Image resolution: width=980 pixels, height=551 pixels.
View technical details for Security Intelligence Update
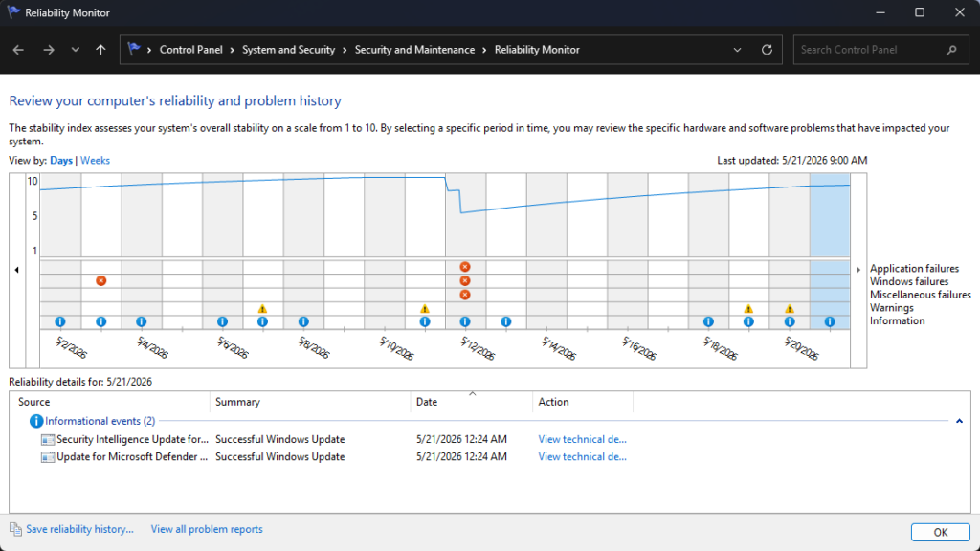582,439
